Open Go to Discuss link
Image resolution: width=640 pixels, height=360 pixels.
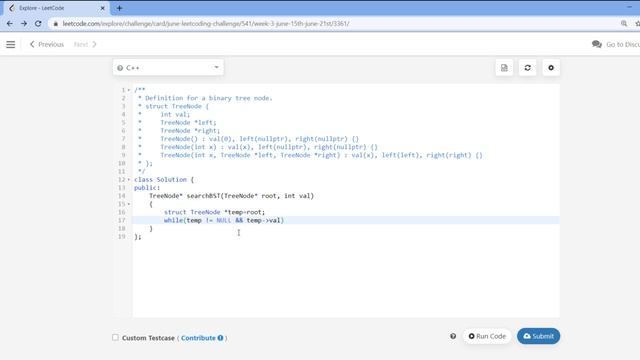point(616,44)
